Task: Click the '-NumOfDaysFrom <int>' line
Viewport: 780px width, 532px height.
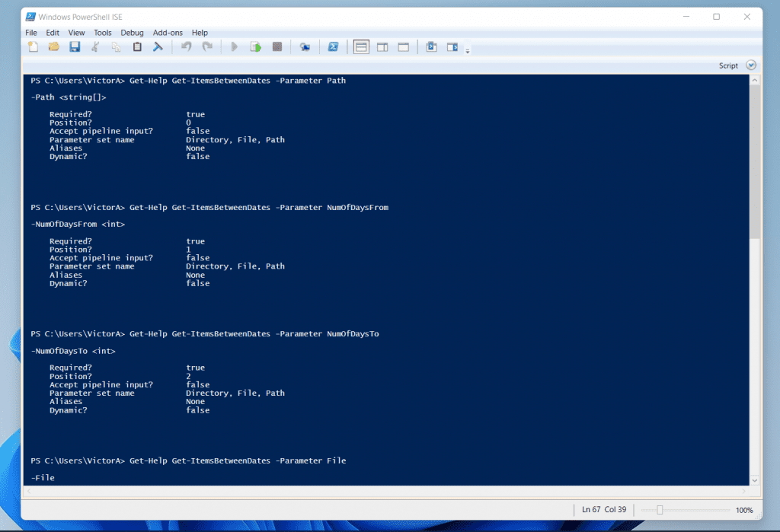Action: click(x=78, y=225)
